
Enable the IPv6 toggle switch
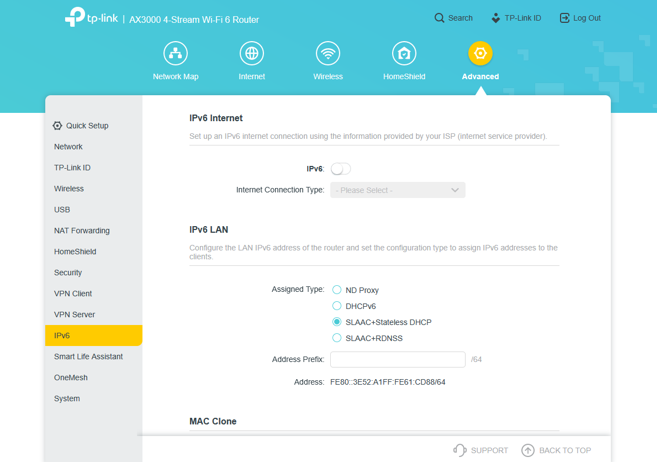341,169
